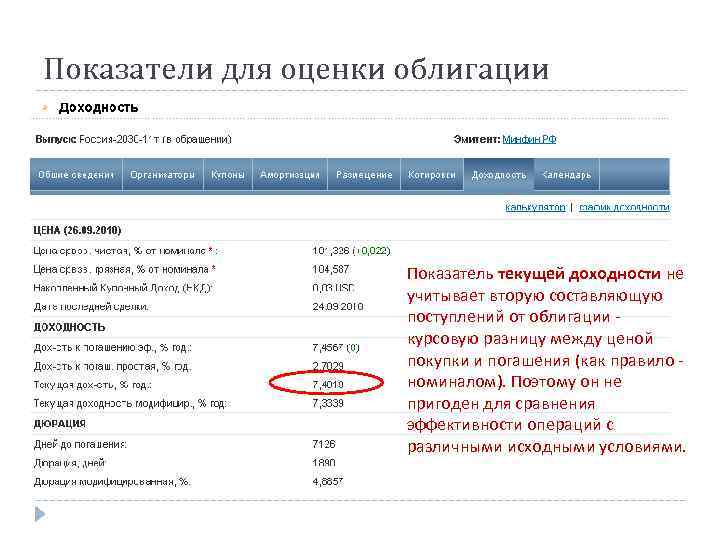This screenshot has height=540, width=720.
Task: Click the Эмитент label
Action: (x=476, y=139)
